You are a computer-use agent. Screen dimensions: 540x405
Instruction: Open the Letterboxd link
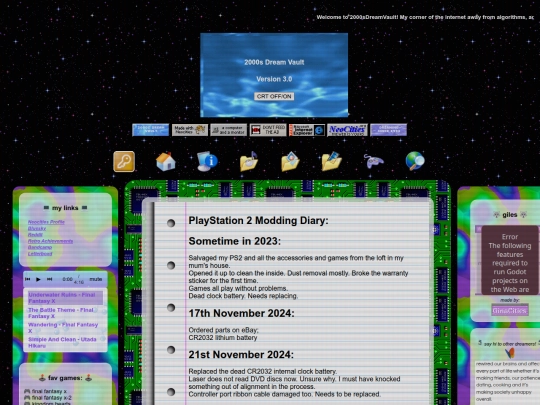(40, 254)
